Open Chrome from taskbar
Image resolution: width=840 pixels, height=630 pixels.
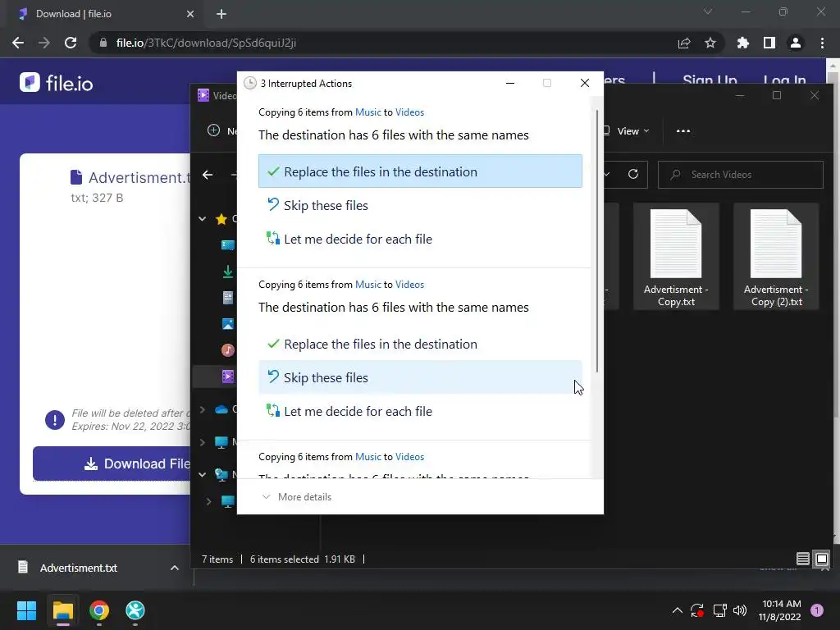click(99, 610)
